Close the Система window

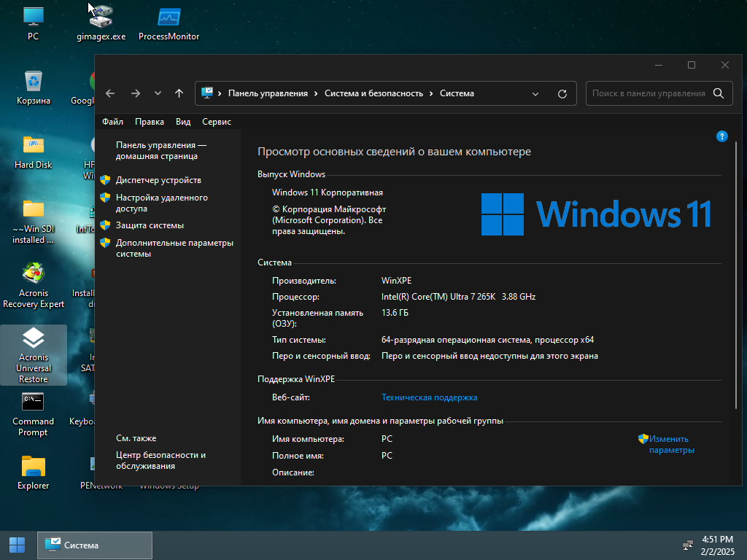click(x=724, y=65)
